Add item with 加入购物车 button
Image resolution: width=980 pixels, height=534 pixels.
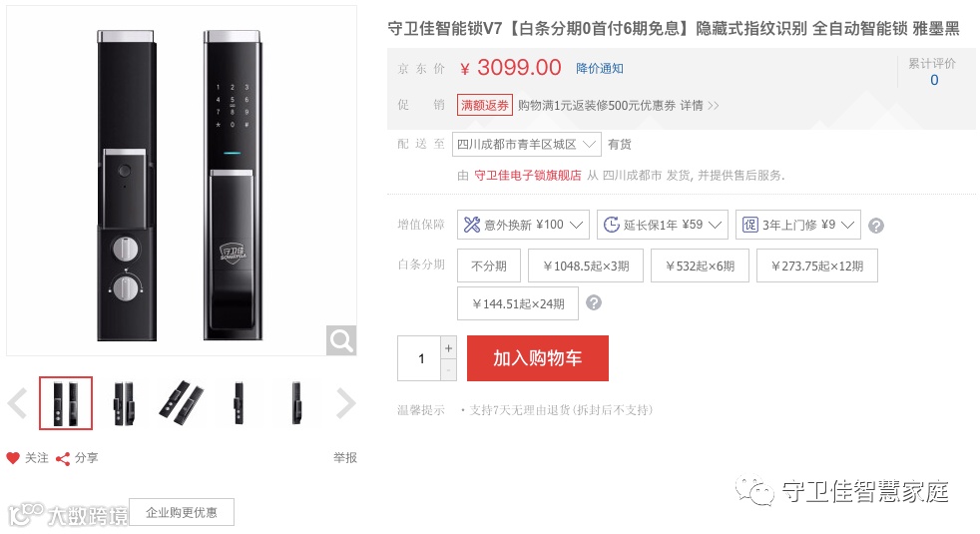pyautogui.click(x=538, y=358)
